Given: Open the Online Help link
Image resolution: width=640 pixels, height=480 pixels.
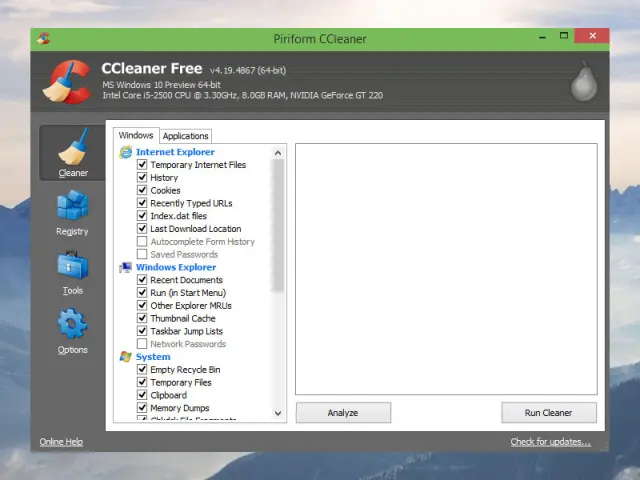Looking at the screenshot, I should click(61, 442).
